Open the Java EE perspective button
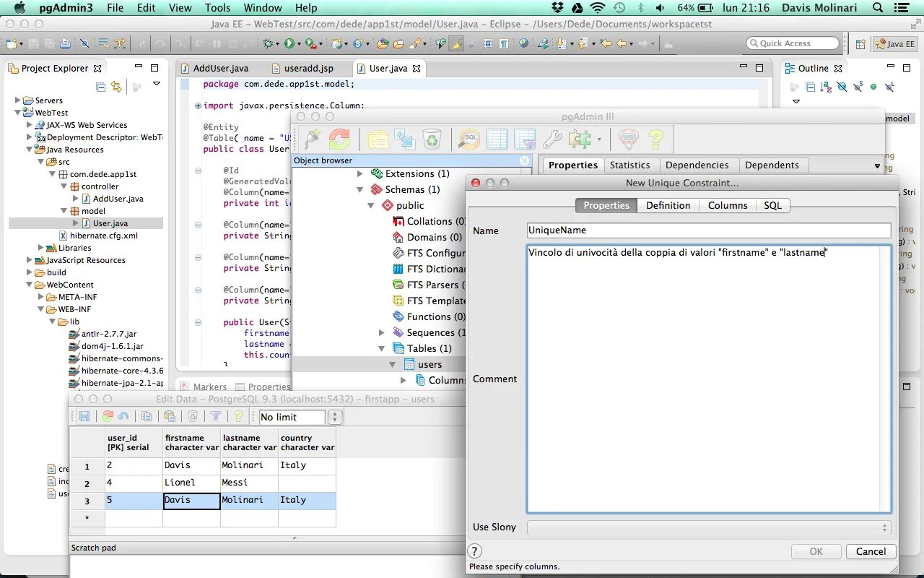 tap(895, 43)
